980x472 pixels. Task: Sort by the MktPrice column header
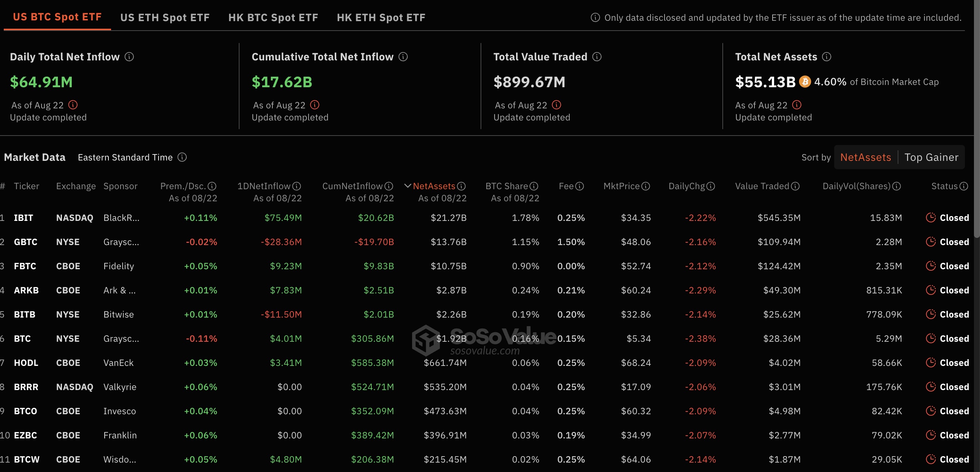[x=621, y=186]
